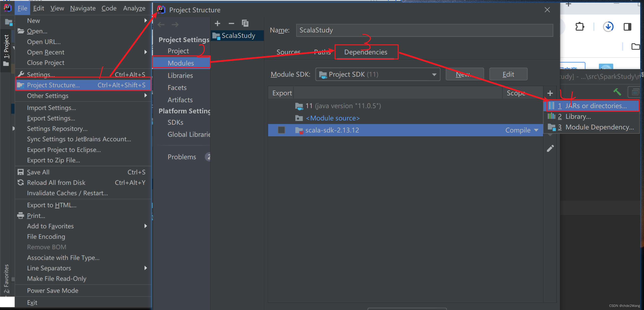Click the IntelliJ app icon in main window
Image resolution: width=644 pixels, height=310 pixels.
coord(8,8)
